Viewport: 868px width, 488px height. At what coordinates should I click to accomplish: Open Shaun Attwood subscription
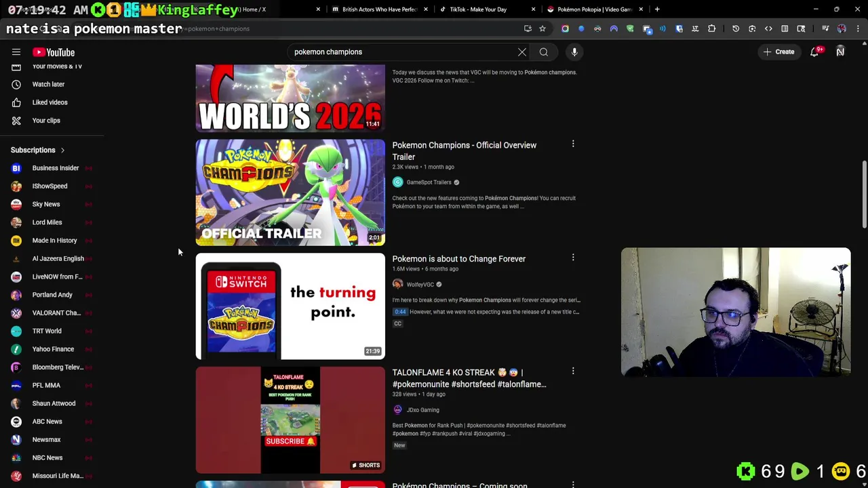coord(52,403)
